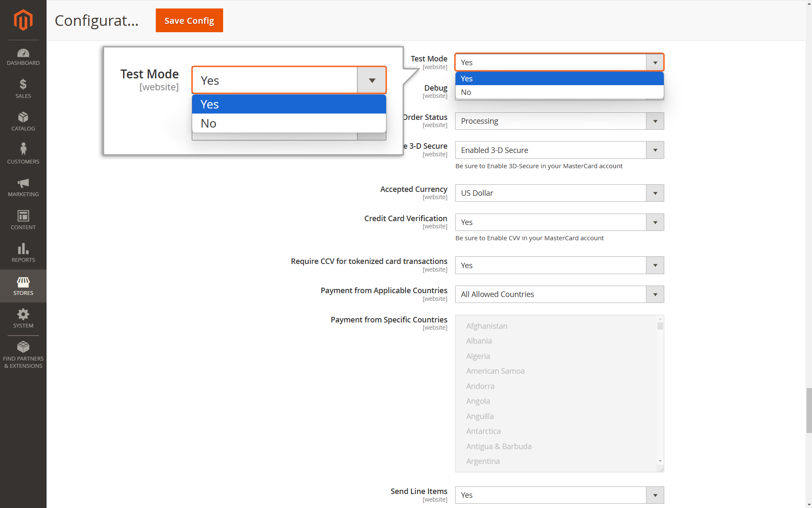The width and height of the screenshot is (812, 508).
Task: Click the Send Line Items label
Action: (x=419, y=491)
